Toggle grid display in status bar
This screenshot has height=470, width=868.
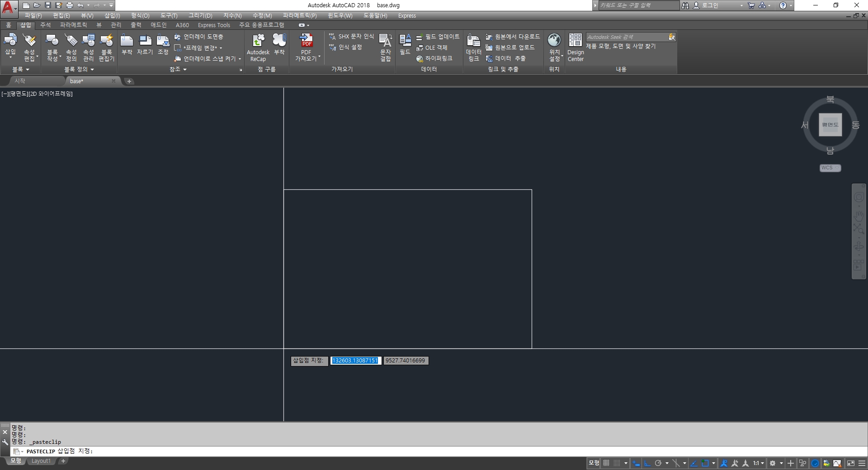click(606, 463)
